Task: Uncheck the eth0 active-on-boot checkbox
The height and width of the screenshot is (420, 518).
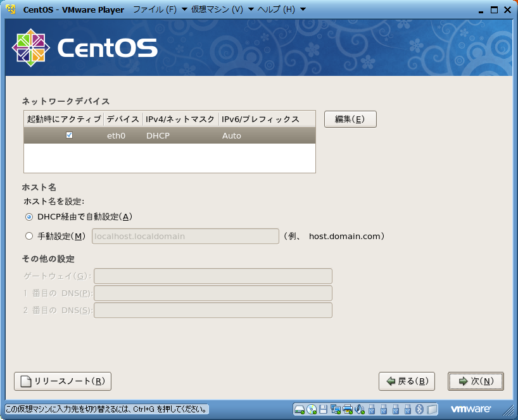Action: (70, 135)
